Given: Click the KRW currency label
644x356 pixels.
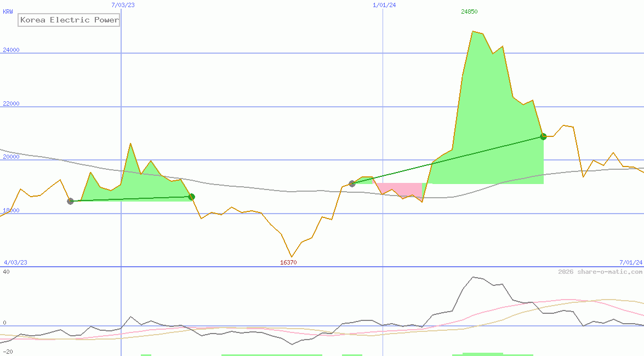Looking at the screenshot, I should coord(8,12).
